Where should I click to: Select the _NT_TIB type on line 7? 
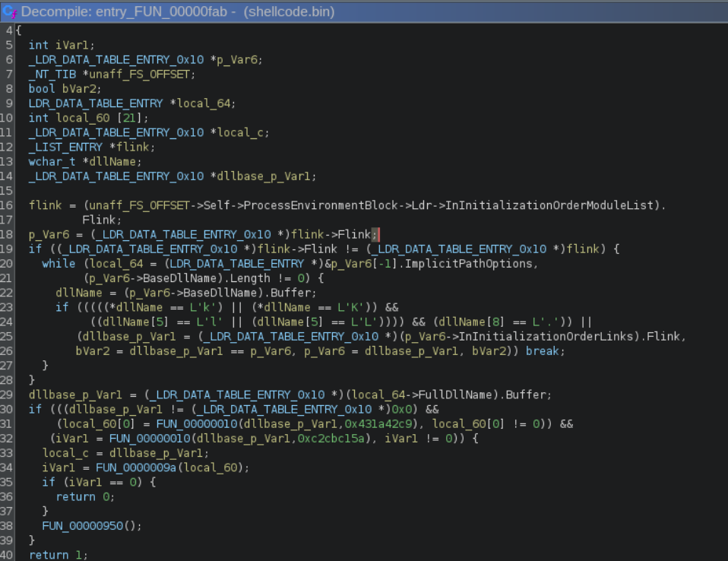[x=52, y=74]
